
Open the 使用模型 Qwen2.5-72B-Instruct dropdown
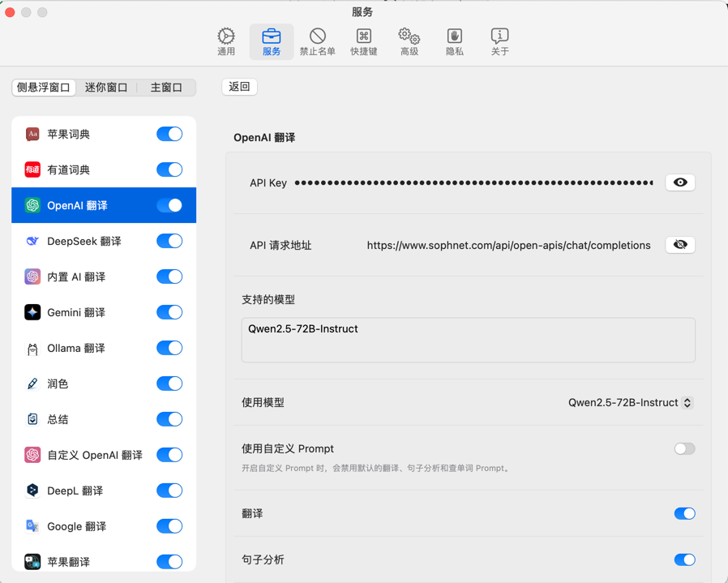[x=631, y=403]
